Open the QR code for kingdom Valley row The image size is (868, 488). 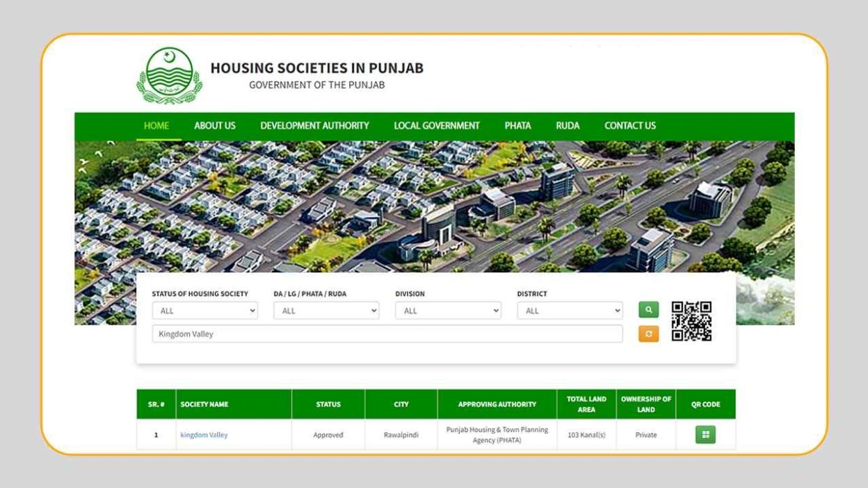coord(705,434)
